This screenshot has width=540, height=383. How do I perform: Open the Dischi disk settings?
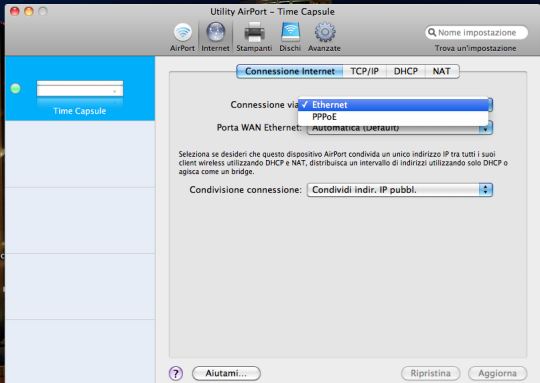click(x=290, y=37)
